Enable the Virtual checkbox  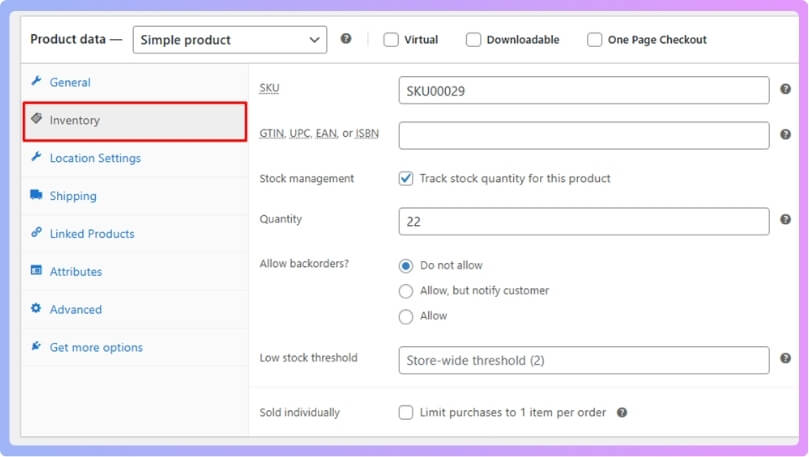point(391,40)
